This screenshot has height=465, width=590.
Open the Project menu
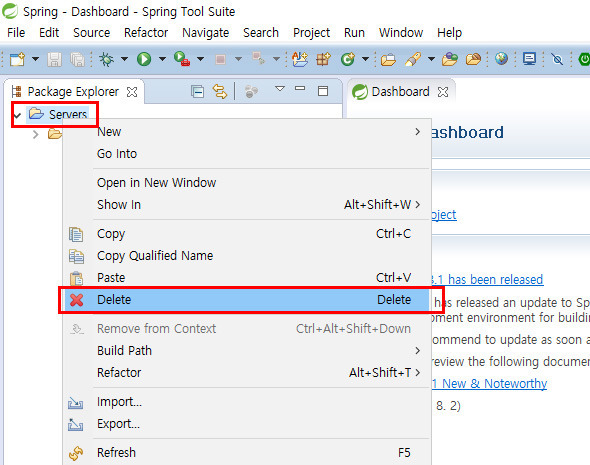[x=311, y=33]
